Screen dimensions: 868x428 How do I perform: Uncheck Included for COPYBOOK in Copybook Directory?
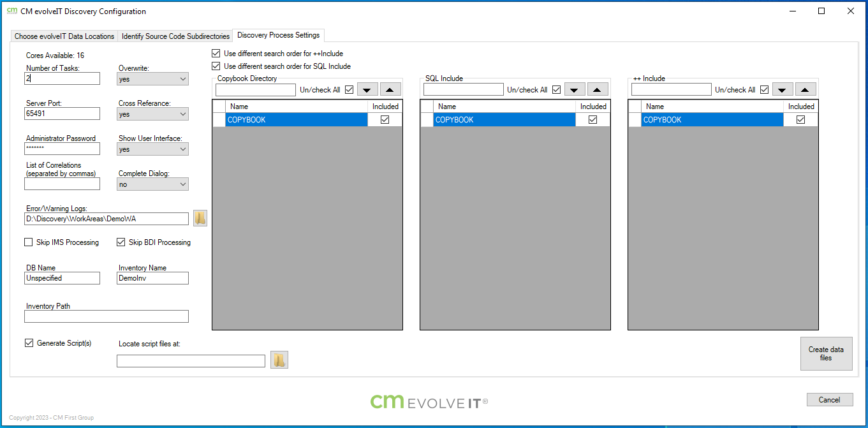click(x=385, y=120)
